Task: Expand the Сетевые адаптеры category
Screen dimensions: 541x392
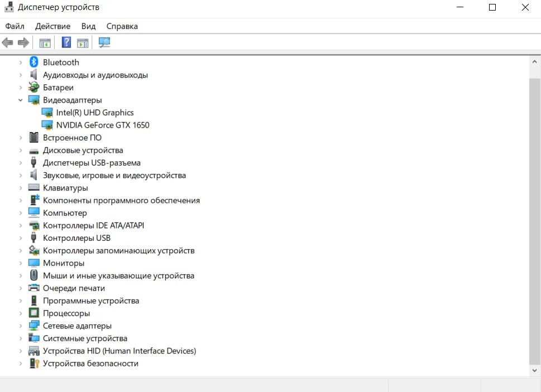Action: [21, 326]
